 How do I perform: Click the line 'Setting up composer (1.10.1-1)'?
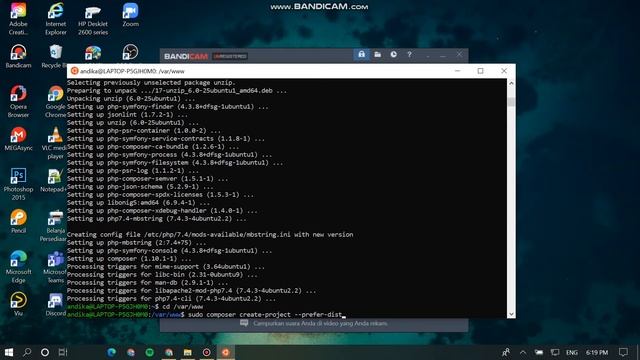point(129,258)
